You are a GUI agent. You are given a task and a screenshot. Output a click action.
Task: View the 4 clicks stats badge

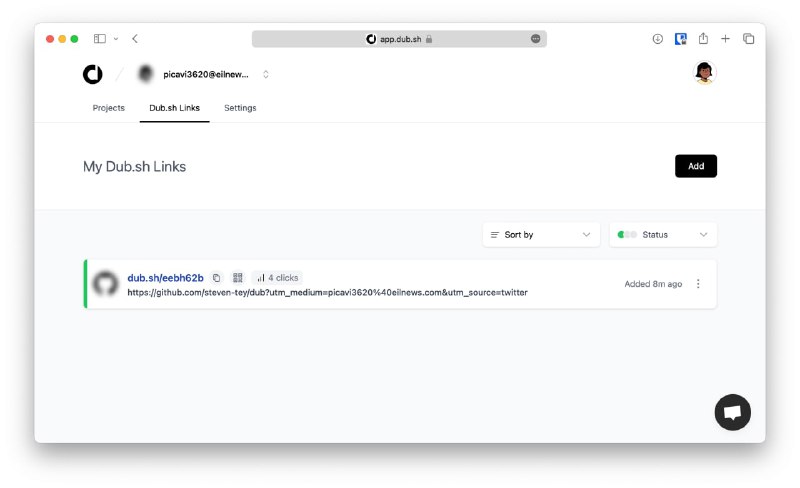[x=278, y=278]
